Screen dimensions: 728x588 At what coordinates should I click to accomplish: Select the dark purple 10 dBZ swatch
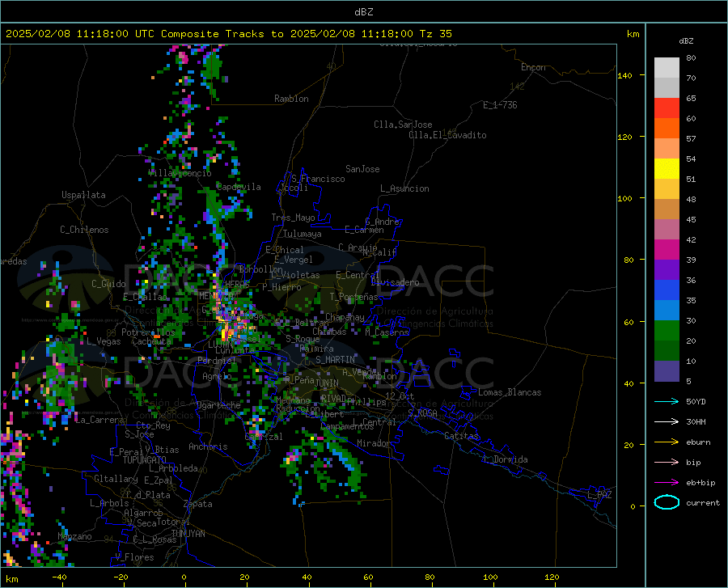(667, 371)
